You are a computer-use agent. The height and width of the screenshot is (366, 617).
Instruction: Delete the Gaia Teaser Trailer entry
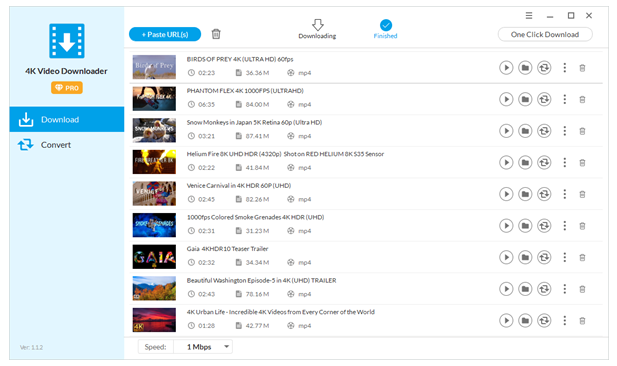(582, 258)
